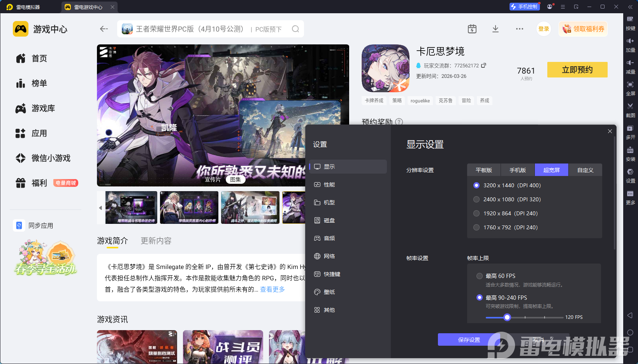Viewport: 638px width, 364px height.
Task: Click 保存设置 save button
Action: click(469, 340)
